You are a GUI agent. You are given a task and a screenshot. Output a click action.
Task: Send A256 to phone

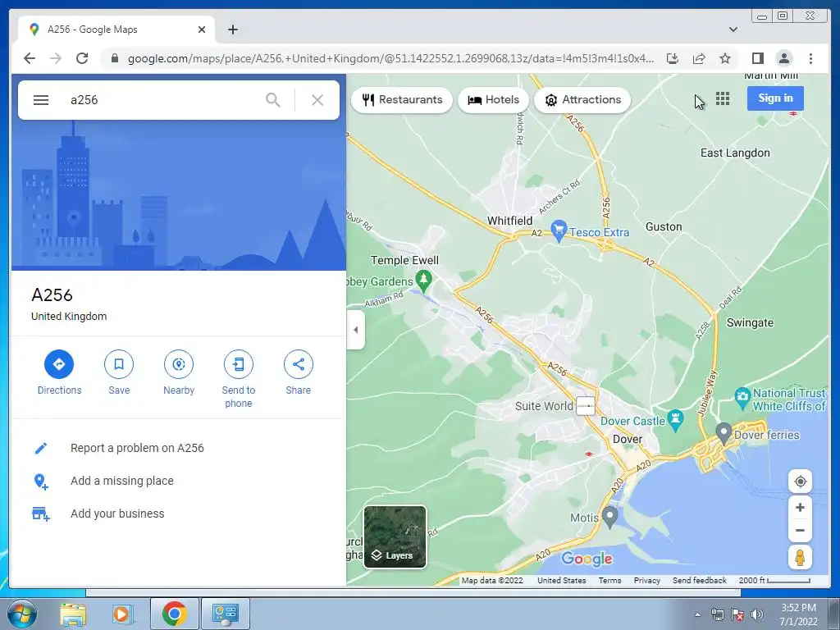click(239, 379)
